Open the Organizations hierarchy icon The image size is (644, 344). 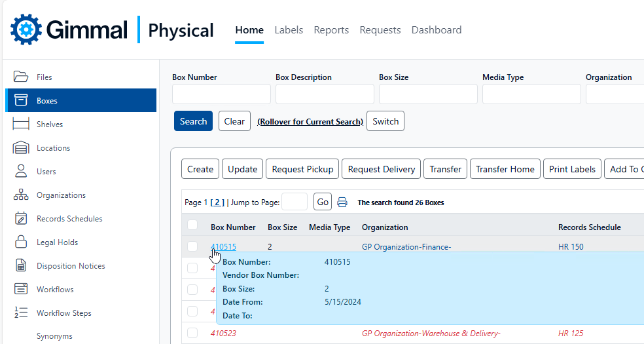tap(20, 195)
